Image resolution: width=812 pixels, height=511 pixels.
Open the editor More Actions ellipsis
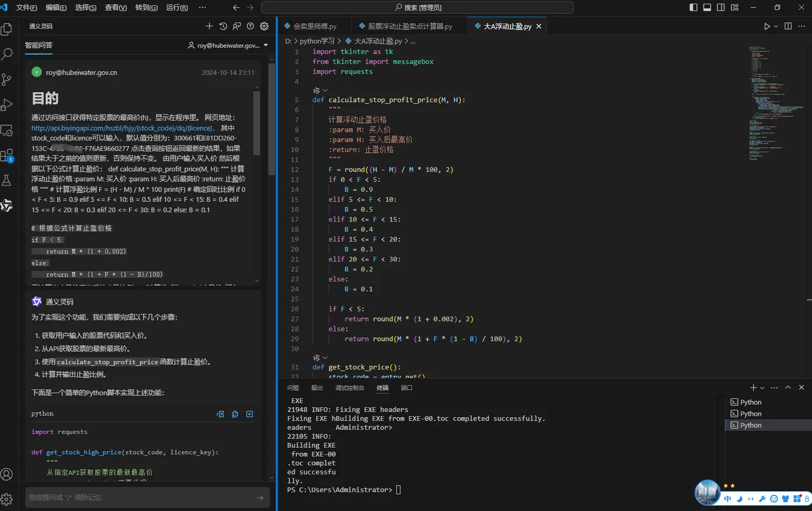pyautogui.click(x=802, y=26)
